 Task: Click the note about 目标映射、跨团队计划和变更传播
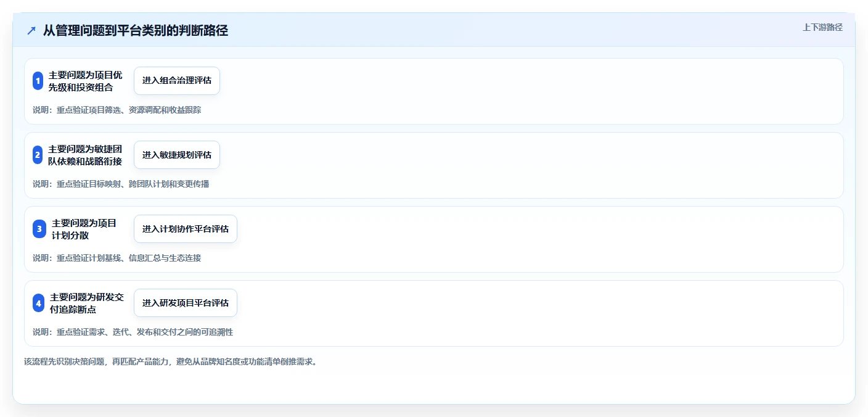(x=121, y=184)
